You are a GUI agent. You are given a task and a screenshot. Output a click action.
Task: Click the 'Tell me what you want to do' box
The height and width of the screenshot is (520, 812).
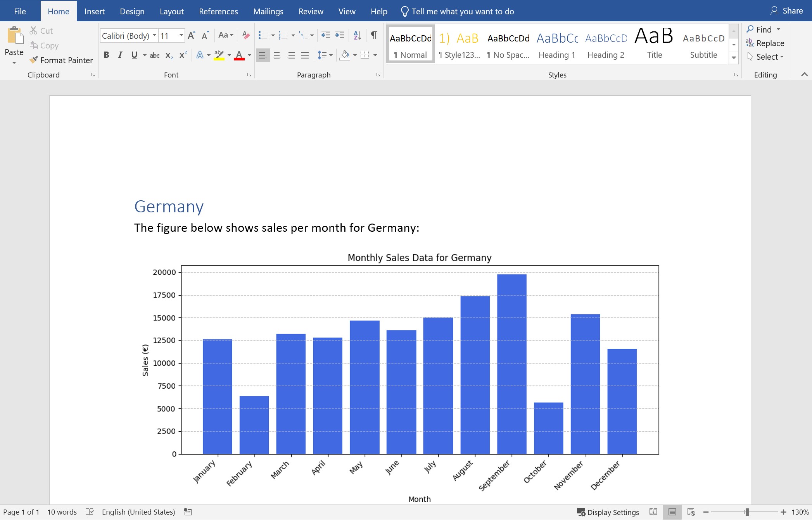coord(462,11)
